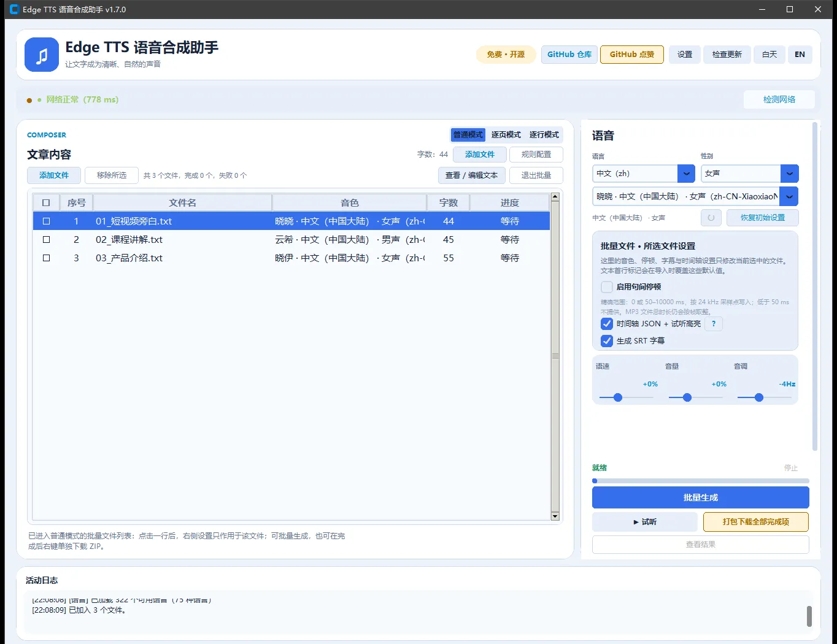Click the 试听 preview play button

click(644, 522)
